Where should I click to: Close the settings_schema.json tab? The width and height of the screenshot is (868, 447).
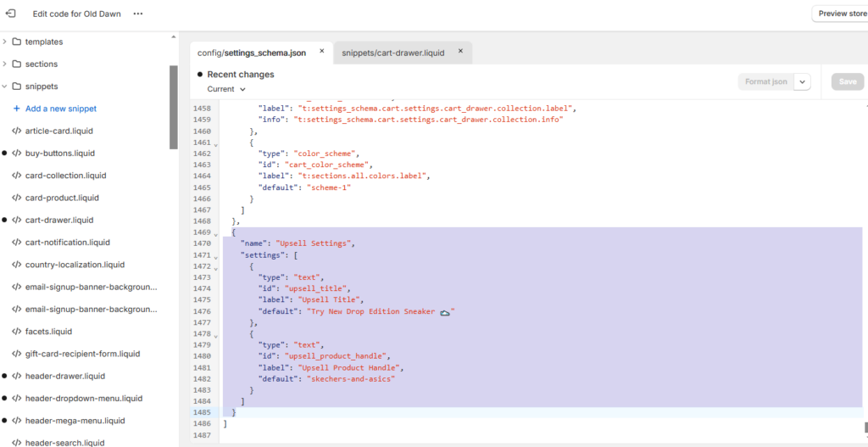click(x=321, y=51)
